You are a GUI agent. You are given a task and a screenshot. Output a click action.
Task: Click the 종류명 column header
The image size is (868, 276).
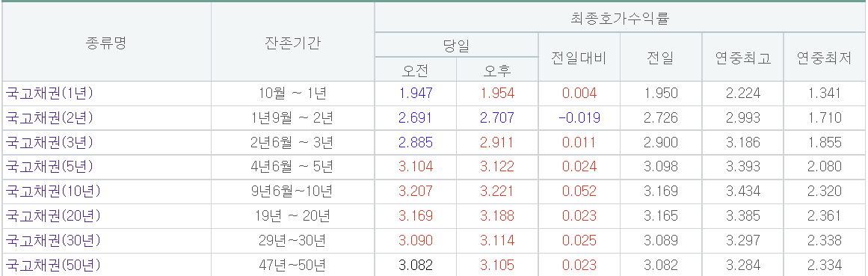(106, 43)
